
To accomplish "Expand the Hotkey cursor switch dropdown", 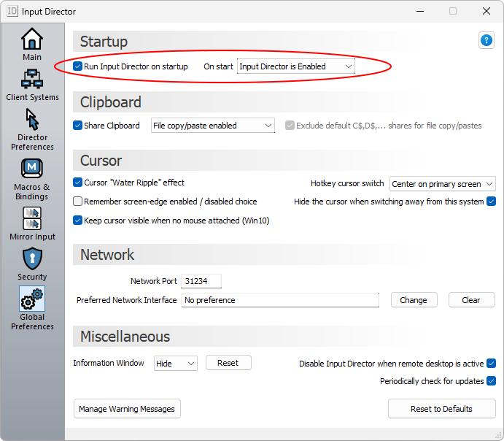I will 442,184.
